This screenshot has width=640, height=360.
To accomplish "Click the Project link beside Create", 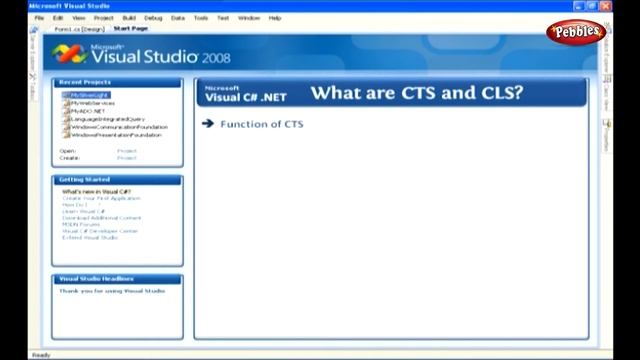I will coord(127,158).
